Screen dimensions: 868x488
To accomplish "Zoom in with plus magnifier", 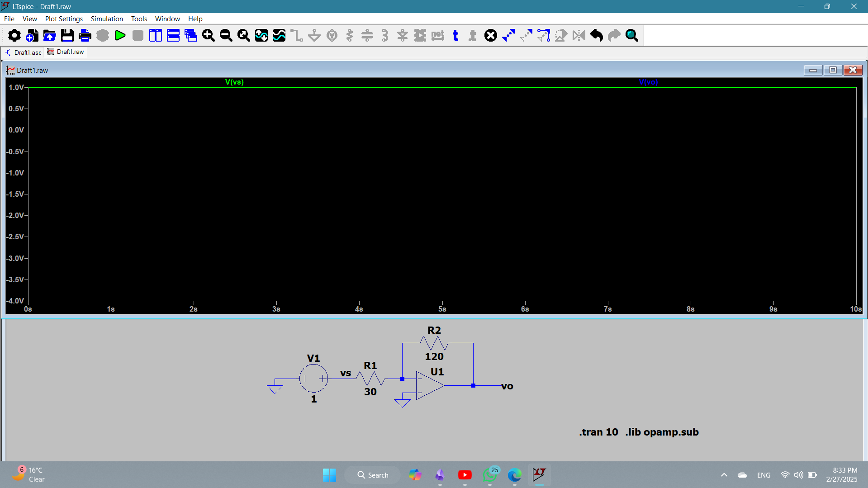I will (x=209, y=35).
